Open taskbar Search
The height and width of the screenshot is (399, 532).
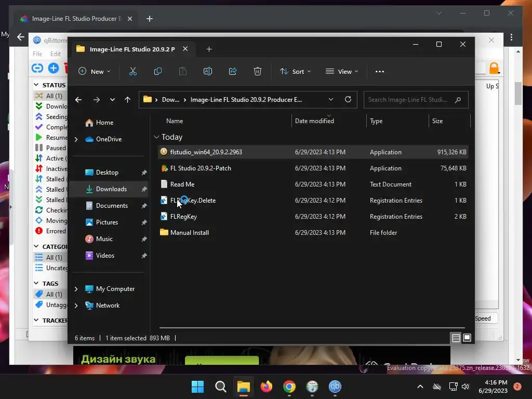[x=220, y=387]
